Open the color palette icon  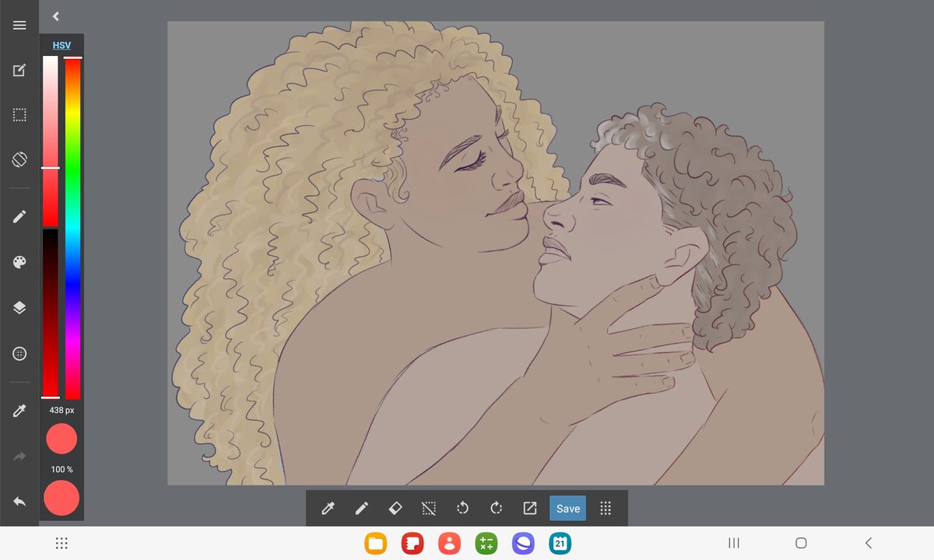pos(19,262)
